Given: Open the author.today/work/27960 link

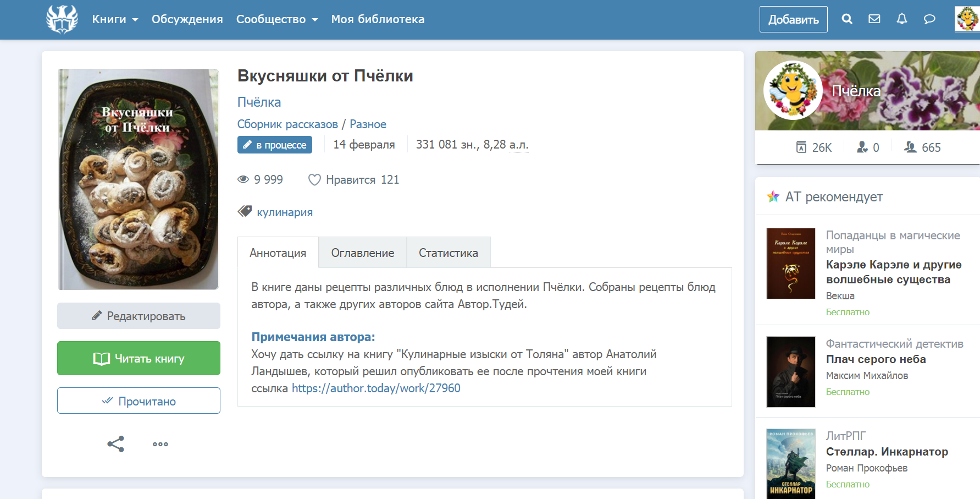Looking at the screenshot, I should (376, 388).
